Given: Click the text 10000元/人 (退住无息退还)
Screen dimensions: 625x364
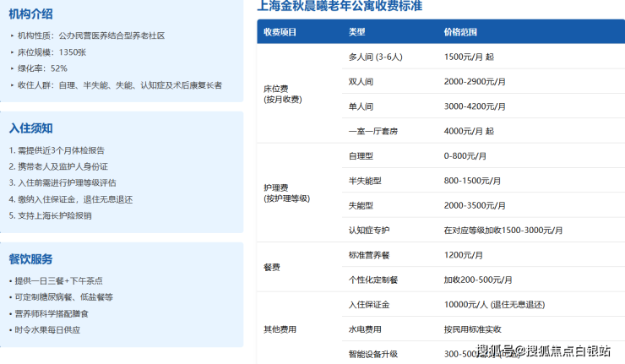Looking at the screenshot, I should click(494, 304).
